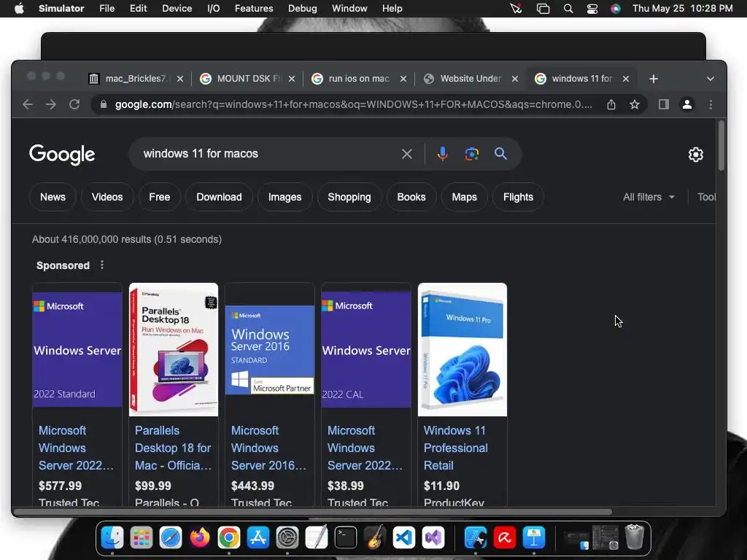Launch Firefox from the Dock
747x560 pixels.
point(200,538)
